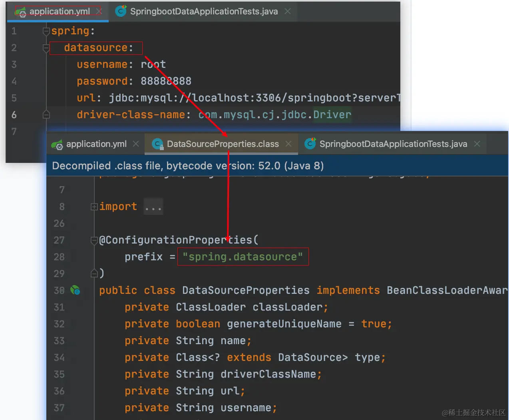Click Java test icon on front window tab

(310, 143)
